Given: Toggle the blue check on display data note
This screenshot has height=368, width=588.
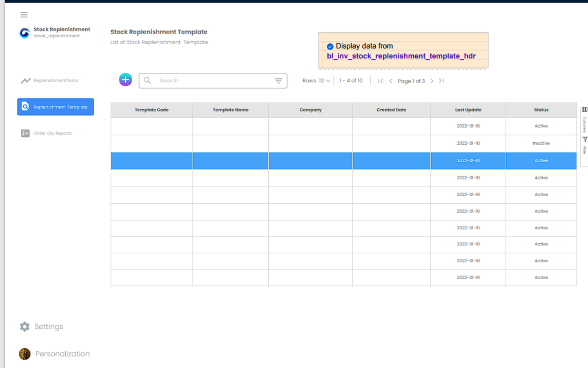Looking at the screenshot, I should point(330,47).
